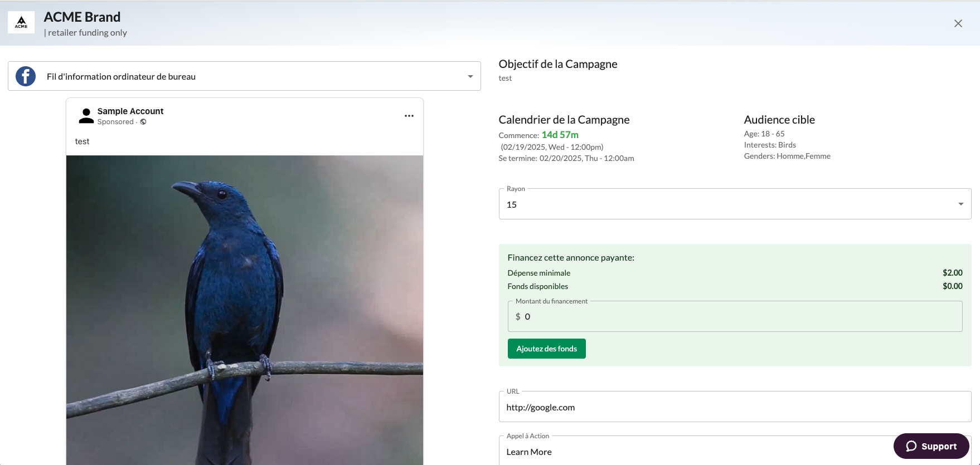The image size is (980, 465).
Task: Click the ACME Brand title heading
Action: [82, 17]
